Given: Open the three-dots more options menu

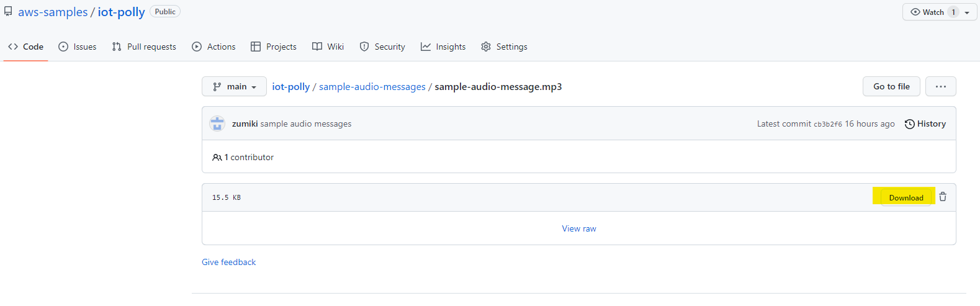Looking at the screenshot, I should tap(940, 86).
